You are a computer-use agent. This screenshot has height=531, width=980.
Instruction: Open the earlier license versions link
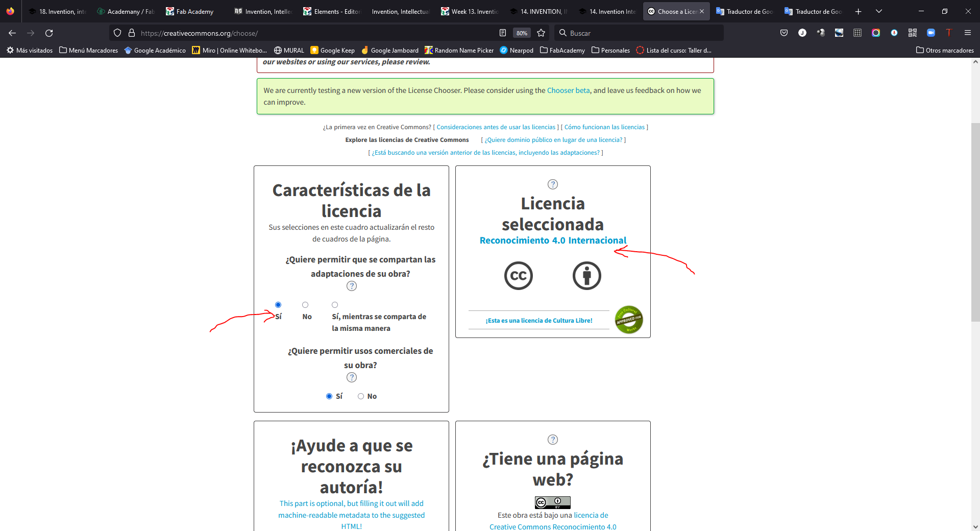pos(486,153)
